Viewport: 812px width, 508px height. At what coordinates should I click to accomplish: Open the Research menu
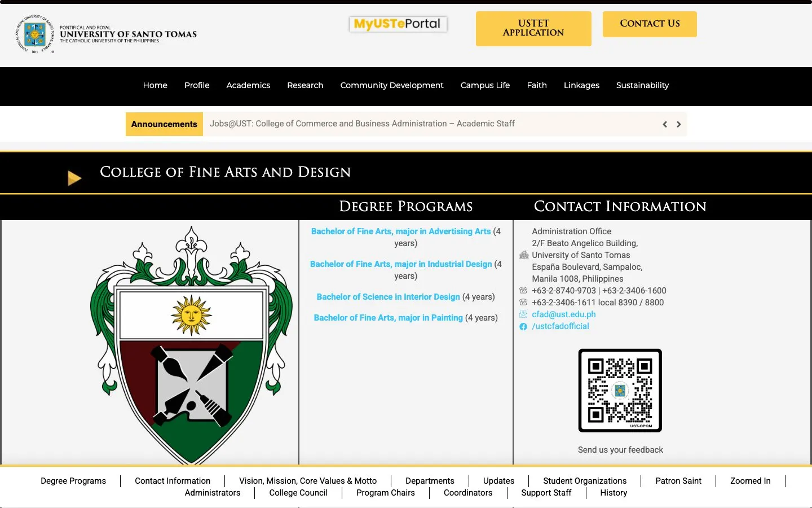[x=305, y=85]
